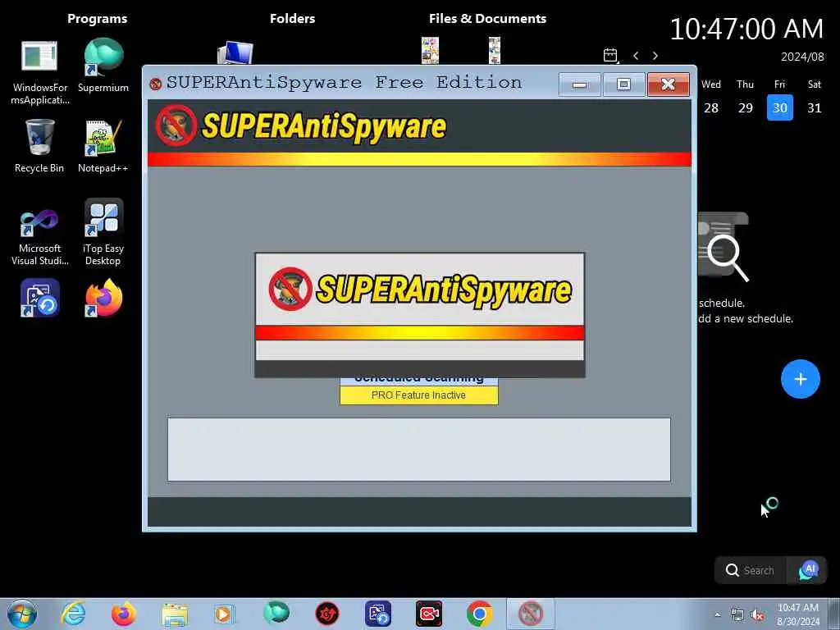Close the SUPERAntiSpyware Free Edition window
The image size is (840, 630).
tap(668, 84)
